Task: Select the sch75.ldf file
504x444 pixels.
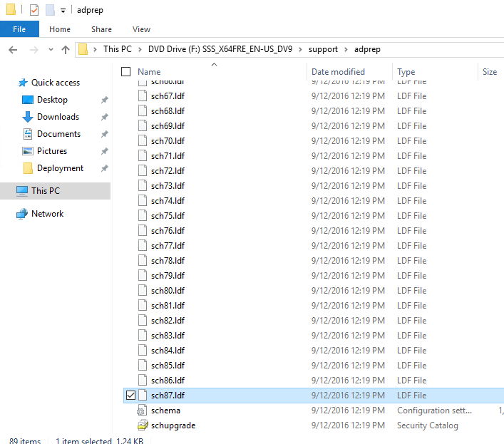Action: (x=168, y=216)
